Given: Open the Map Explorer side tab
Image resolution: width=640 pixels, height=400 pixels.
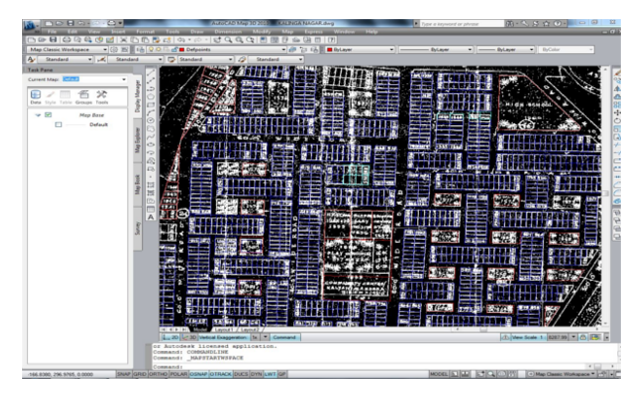Looking at the screenshot, I should click(x=138, y=141).
